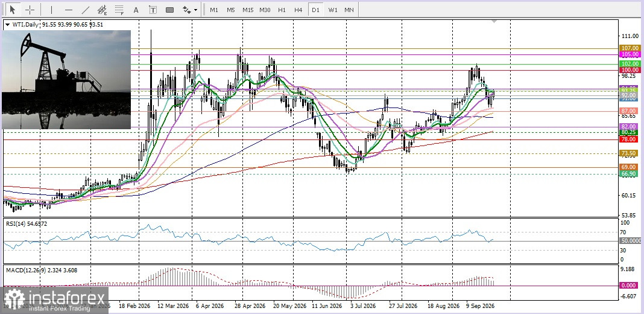The height and width of the screenshot is (314, 644).
Task: Click the 73.50 price level label
Action: coord(630,153)
